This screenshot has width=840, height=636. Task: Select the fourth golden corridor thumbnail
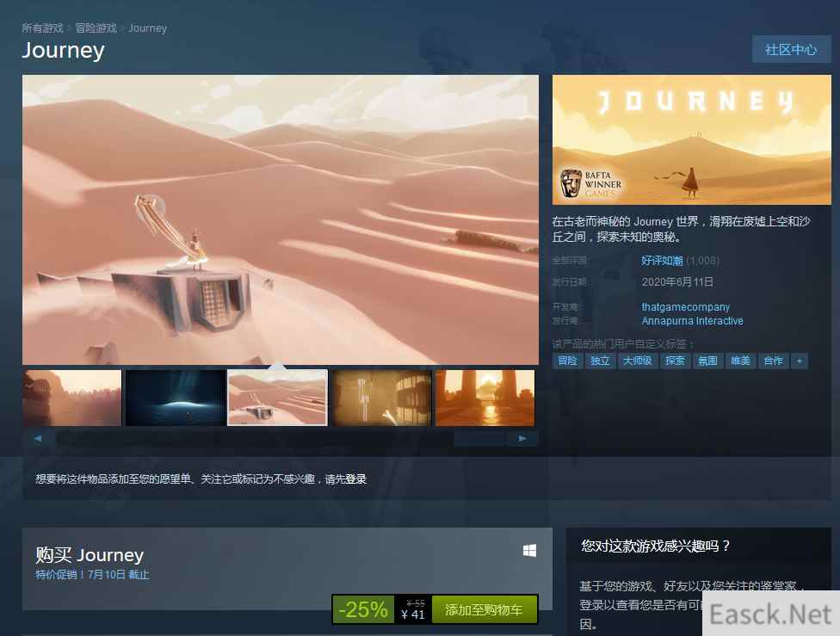(x=381, y=398)
